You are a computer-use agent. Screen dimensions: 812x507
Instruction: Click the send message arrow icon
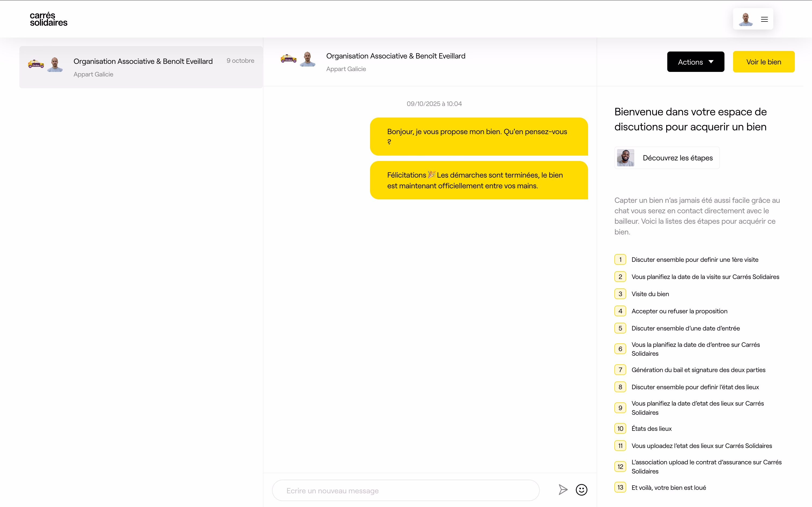pyautogui.click(x=563, y=490)
